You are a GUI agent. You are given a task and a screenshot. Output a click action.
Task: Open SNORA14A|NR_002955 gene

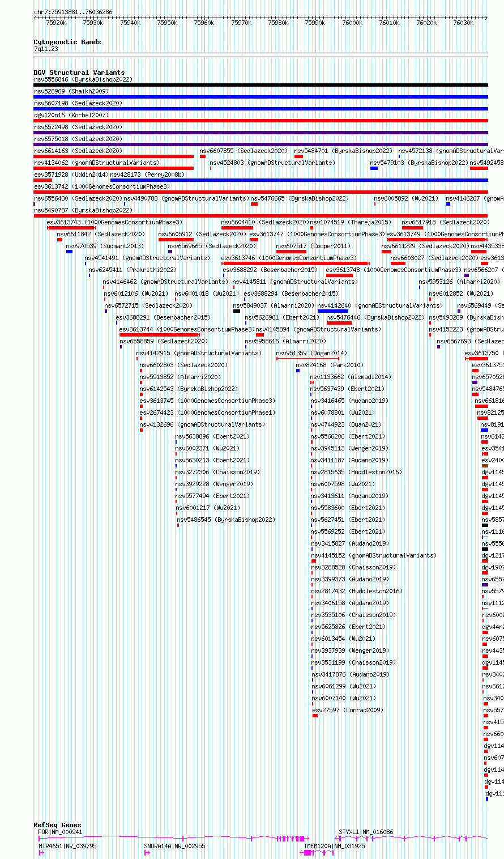pos(174,846)
